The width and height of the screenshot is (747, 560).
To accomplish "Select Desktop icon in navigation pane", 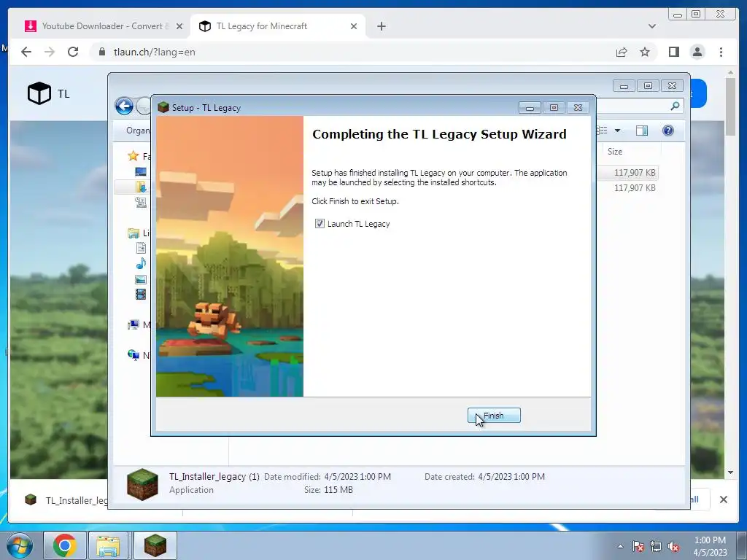I will coord(141,171).
